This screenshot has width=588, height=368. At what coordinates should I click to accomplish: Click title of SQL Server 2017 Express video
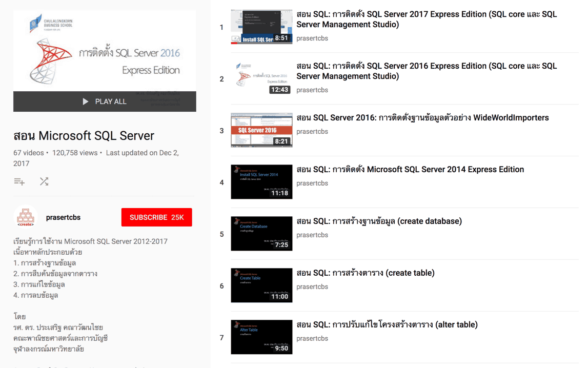click(427, 19)
